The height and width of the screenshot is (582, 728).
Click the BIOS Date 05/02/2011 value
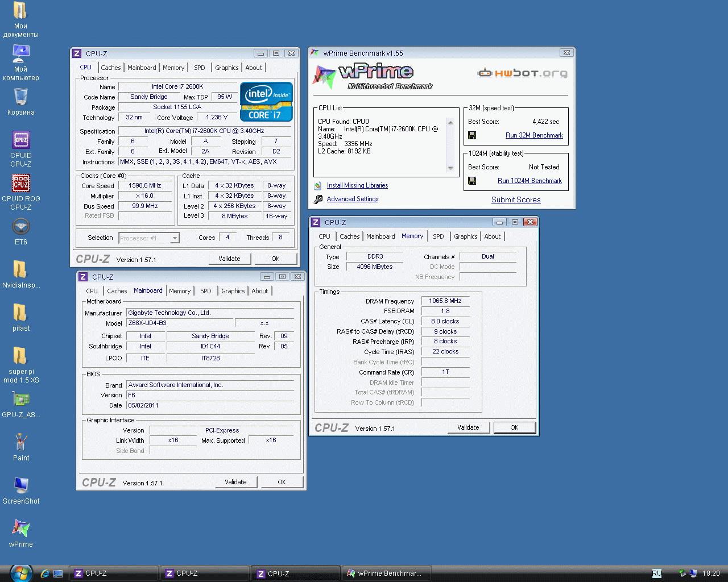(210, 405)
